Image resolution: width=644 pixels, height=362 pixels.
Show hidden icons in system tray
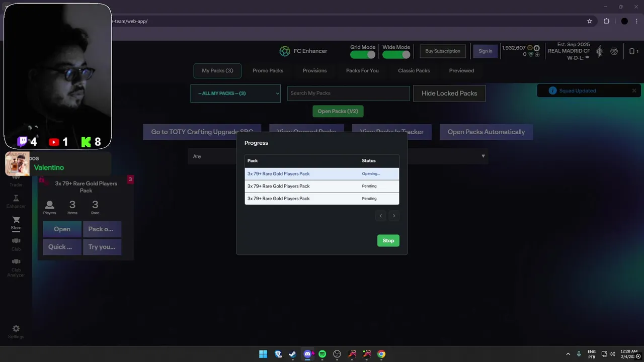(x=568, y=354)
